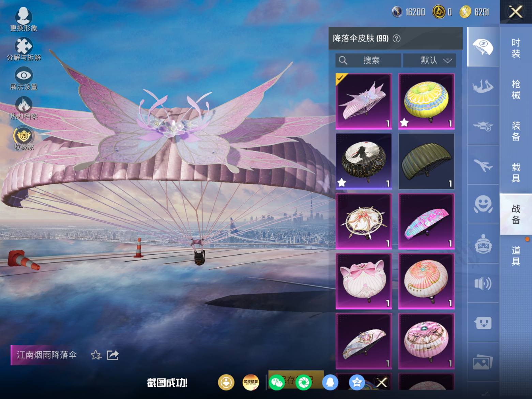The height and width of the screenshot is (399, 532).
Task: Share screenshot to Qzone star icon
Action: [356, 382]
